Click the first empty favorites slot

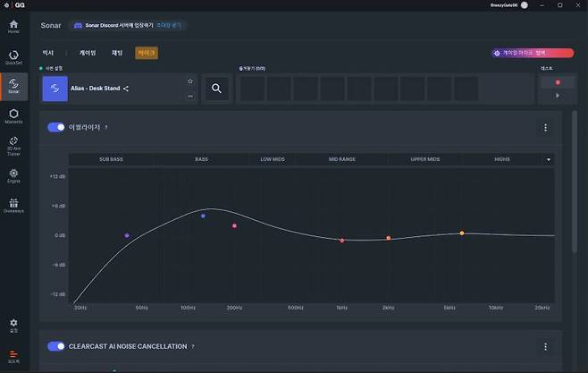point(252,89)
